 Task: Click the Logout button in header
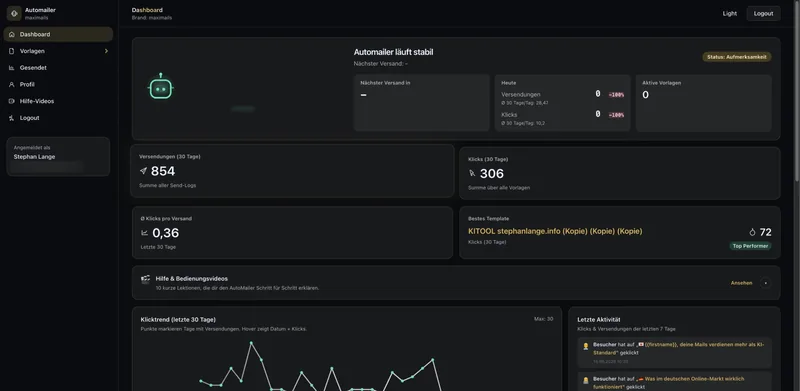point(763,14)
